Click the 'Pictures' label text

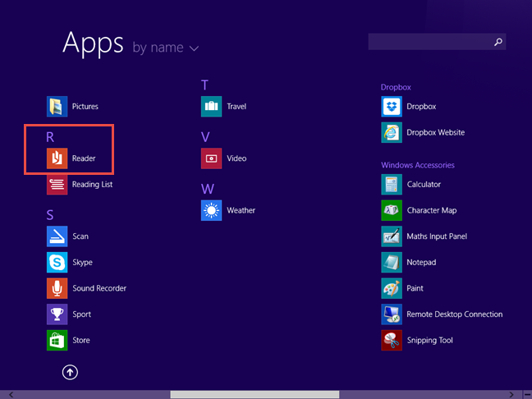(85, 107)
